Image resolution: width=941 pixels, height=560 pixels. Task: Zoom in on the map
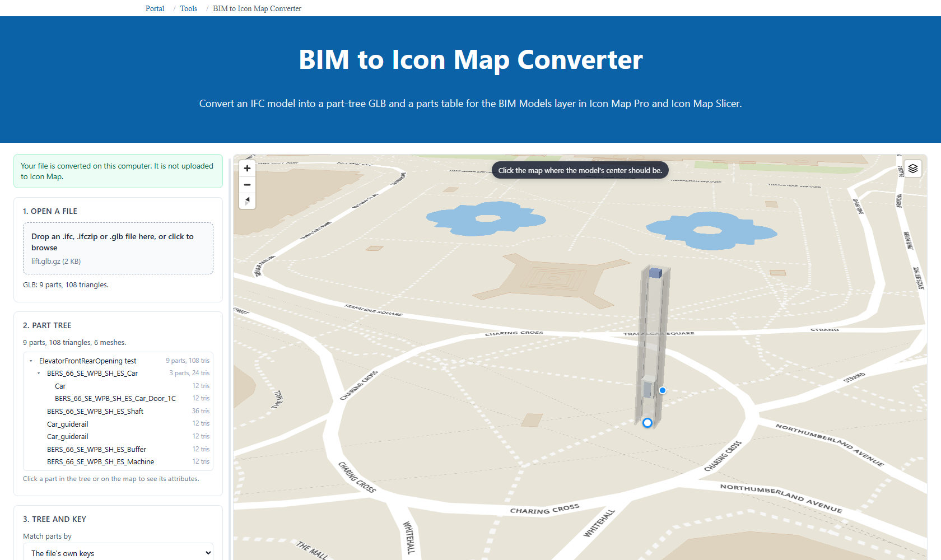pos(247,168)
